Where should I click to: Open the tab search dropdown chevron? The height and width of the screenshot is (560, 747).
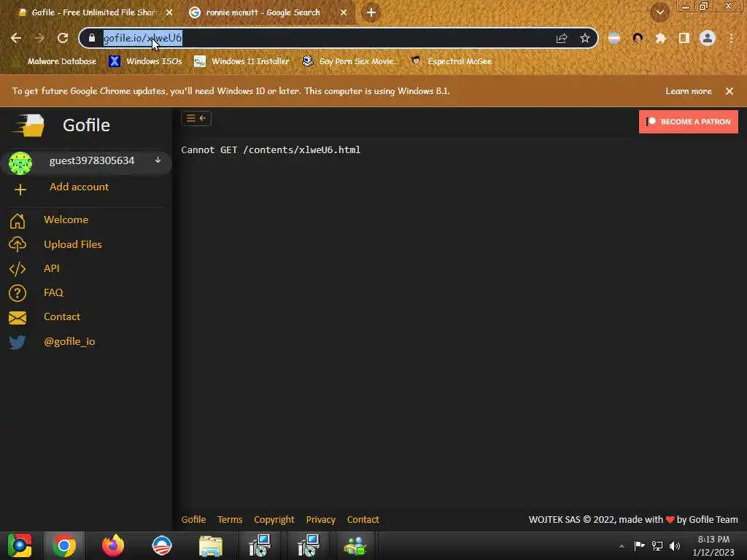coord(660,12)
